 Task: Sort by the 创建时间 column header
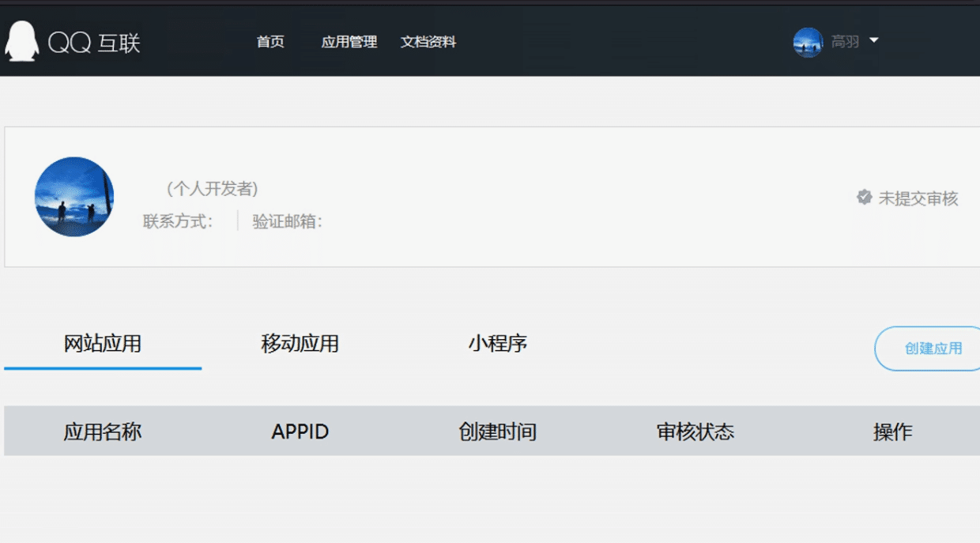tap(497, 432)
